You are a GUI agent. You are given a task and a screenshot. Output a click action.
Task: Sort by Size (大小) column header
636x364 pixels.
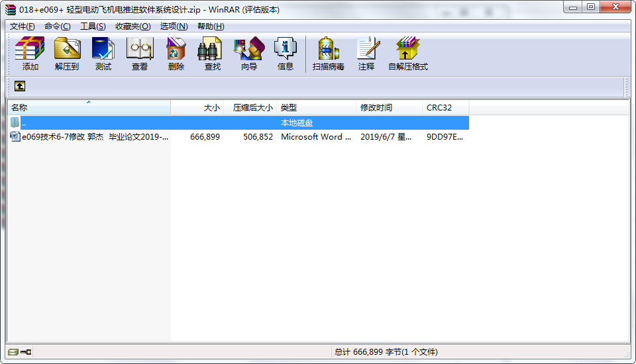tap(197, 108)
